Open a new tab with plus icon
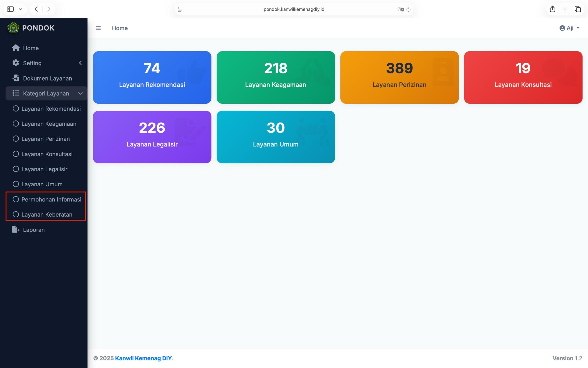Screen dimensions: 588x368 565,9
